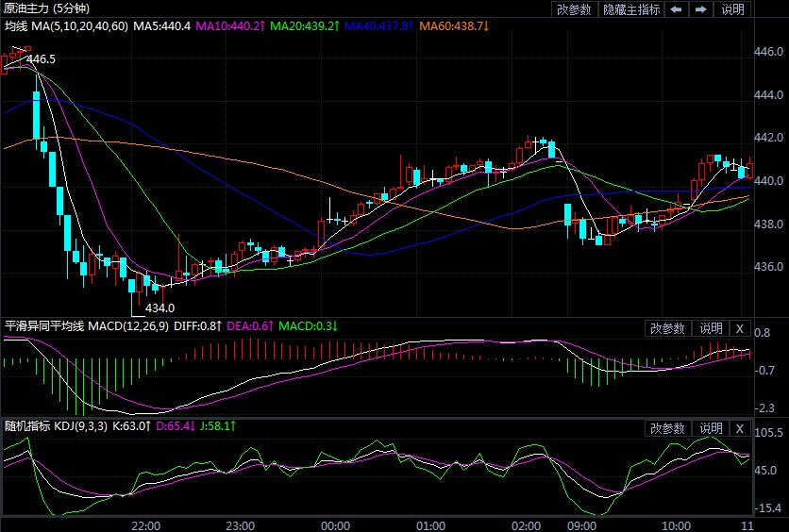Open 说明 in the MACD panel
The height and width of the screenshot is (532, 789).
(x=710, y=328)
